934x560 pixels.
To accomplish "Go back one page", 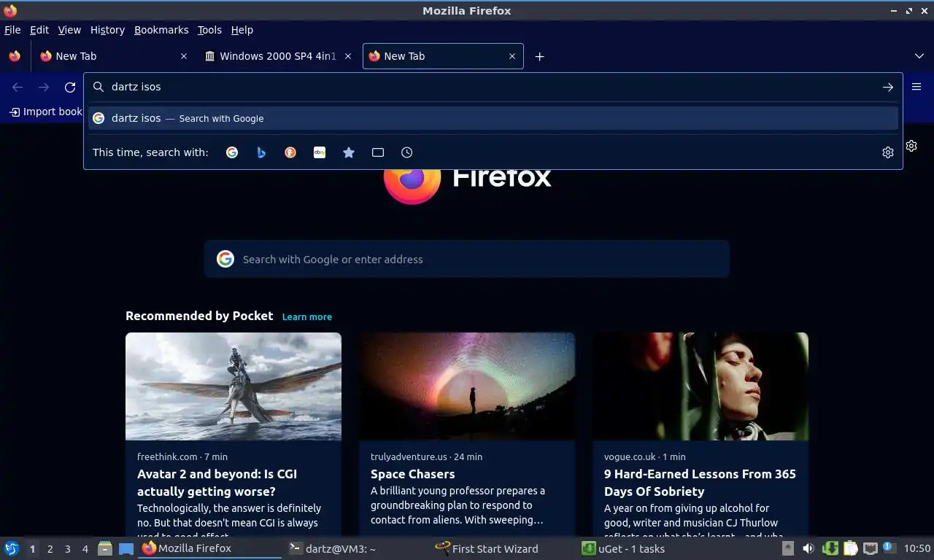I will click(x=18, y=87).
